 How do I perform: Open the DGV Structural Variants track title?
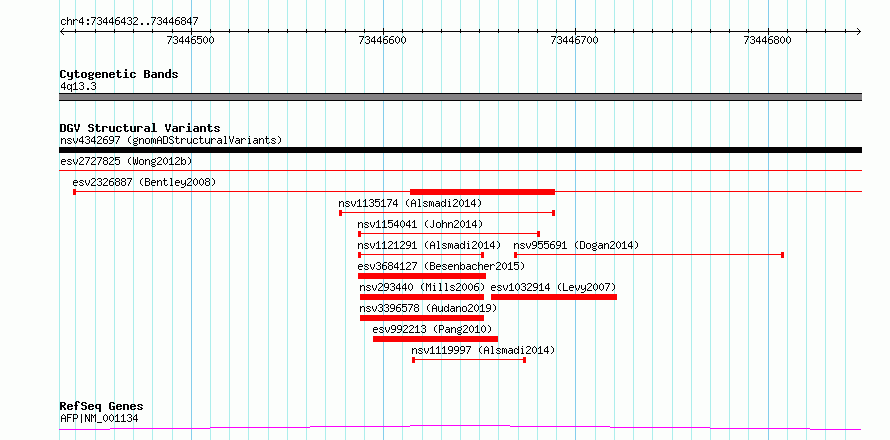(x=140, y=128)
